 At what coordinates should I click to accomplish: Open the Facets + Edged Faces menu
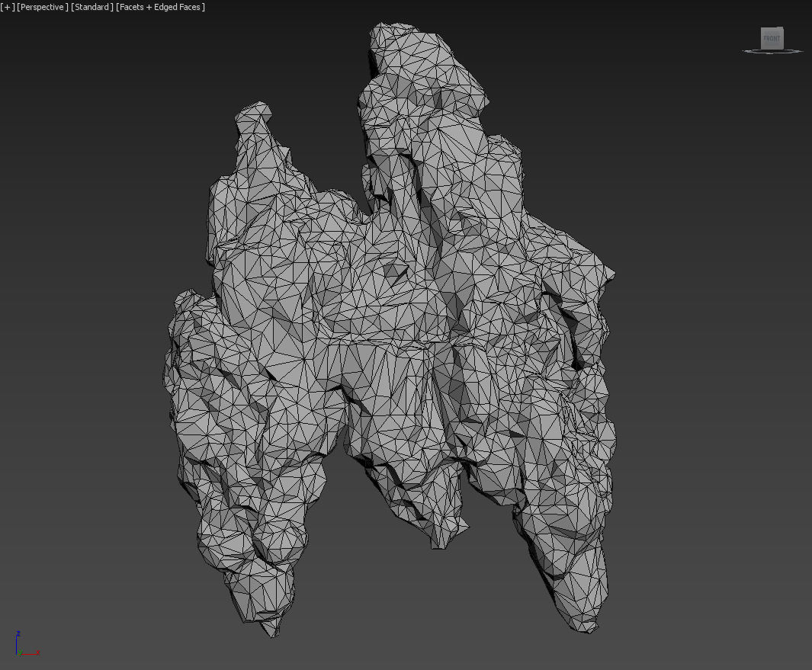coord(161,8)
